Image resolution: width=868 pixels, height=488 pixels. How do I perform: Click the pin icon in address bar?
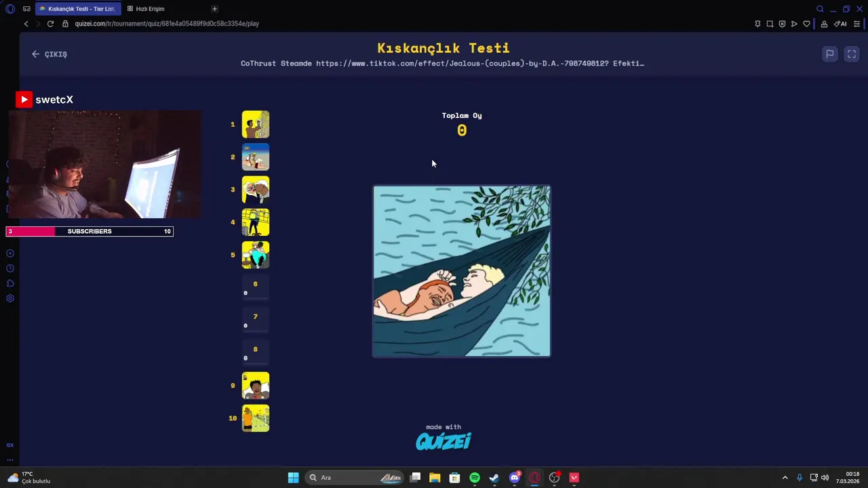coord(757,24)
